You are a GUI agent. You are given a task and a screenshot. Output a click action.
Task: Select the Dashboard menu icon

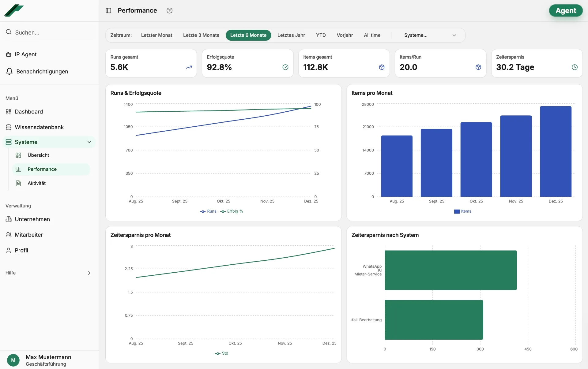coord(9,111)
